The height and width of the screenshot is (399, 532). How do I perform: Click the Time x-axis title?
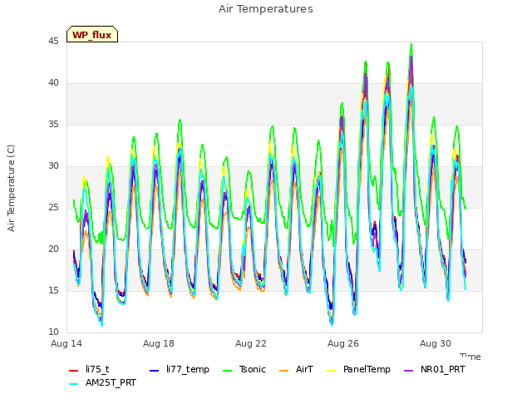click(x=470, y=357)
